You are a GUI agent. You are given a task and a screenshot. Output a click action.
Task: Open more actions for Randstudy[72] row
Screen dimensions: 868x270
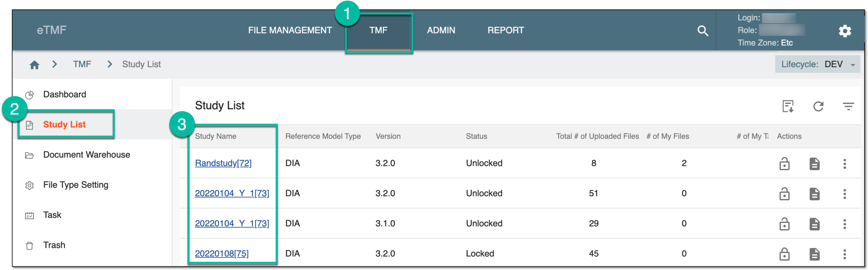pyautogui.click(x=844, y=164)
